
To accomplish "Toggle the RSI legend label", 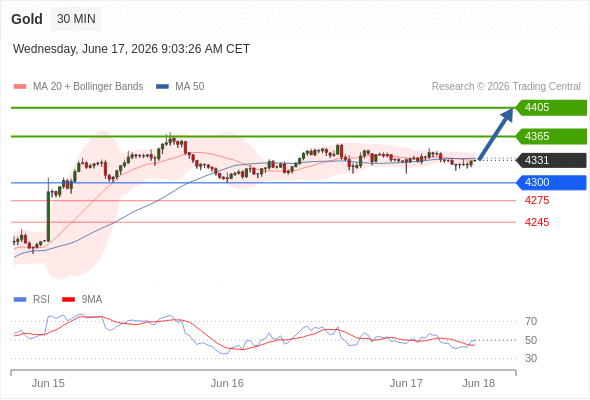I will 41,300.
